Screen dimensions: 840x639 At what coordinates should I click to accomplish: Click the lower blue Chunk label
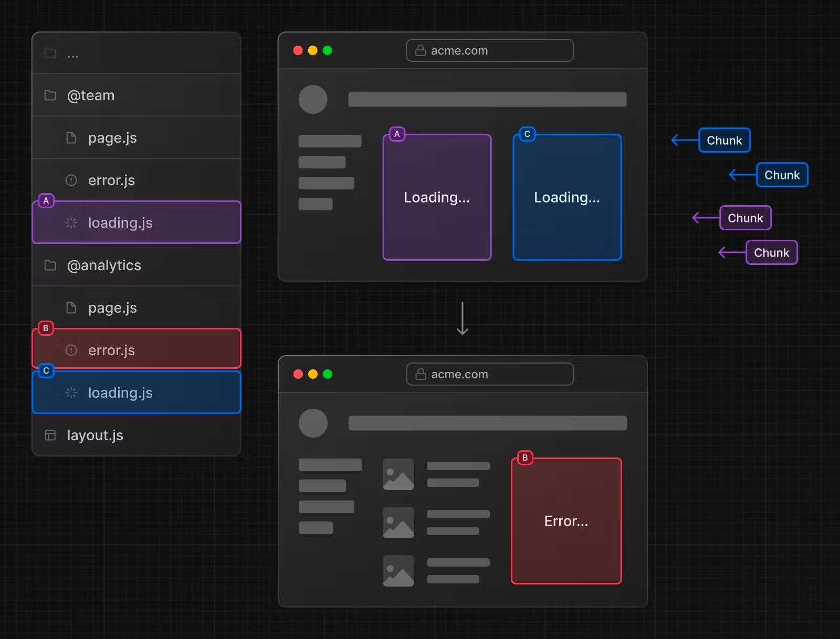[782, 175]
